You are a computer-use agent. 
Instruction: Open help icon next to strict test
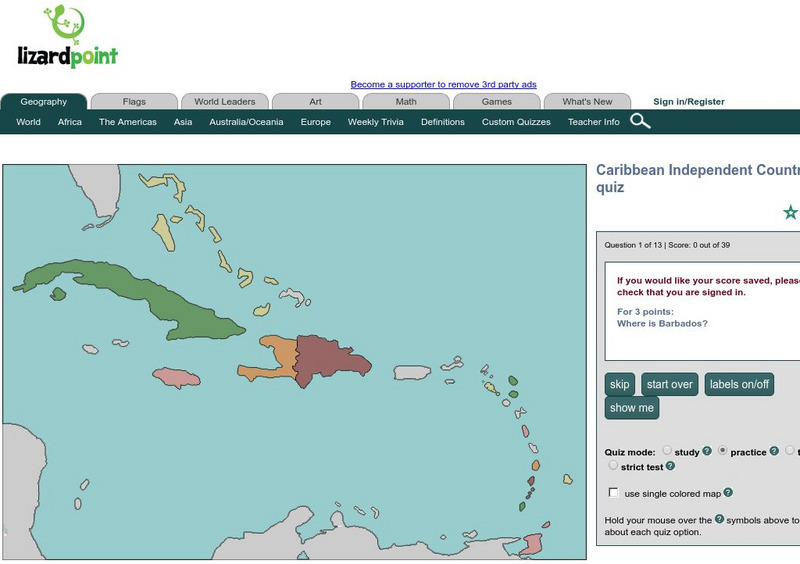[670, 466]
